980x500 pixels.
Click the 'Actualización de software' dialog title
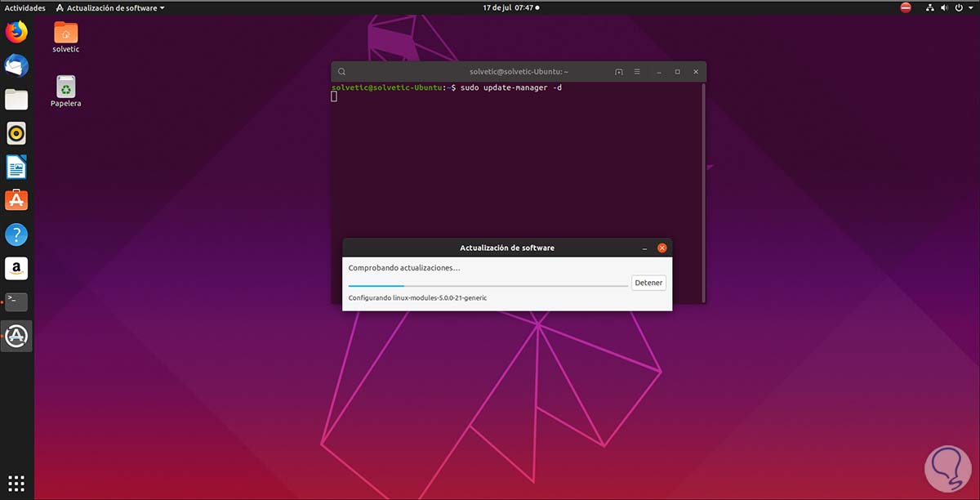[507, 248]
